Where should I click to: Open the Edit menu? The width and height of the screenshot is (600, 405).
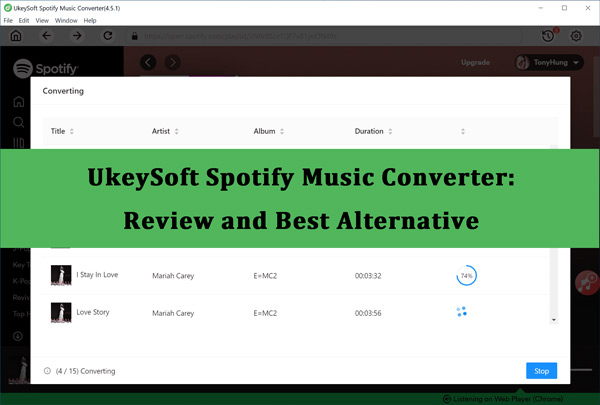[x=24, y=20]
